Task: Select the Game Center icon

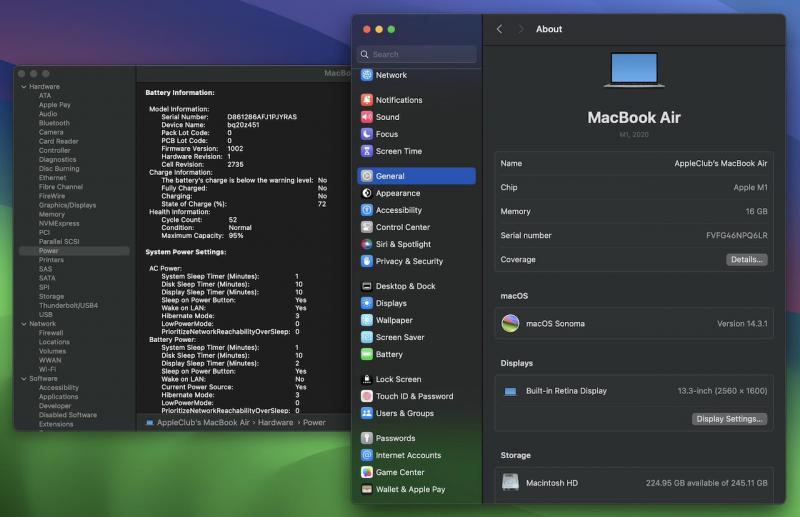Action: click(366, 472)
